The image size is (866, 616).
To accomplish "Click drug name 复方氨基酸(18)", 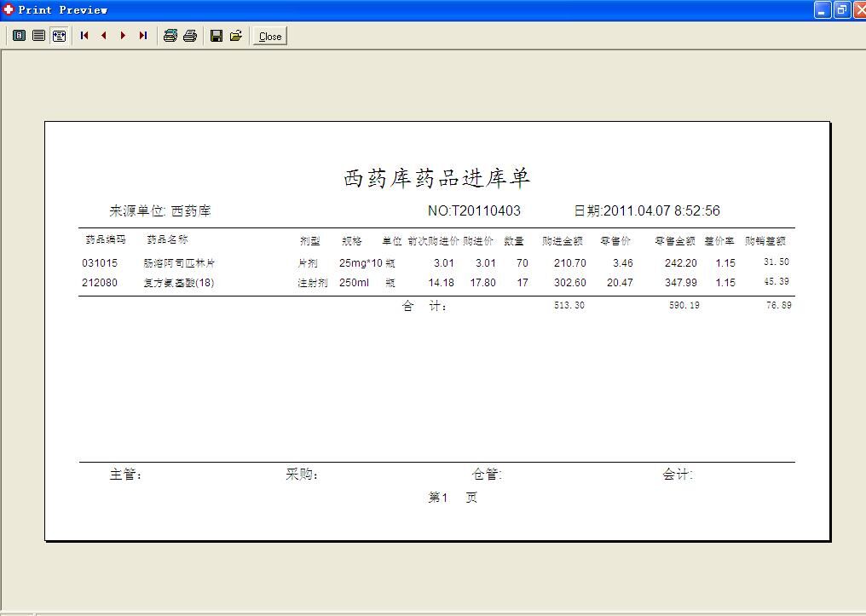I will (x=179, y=283).
